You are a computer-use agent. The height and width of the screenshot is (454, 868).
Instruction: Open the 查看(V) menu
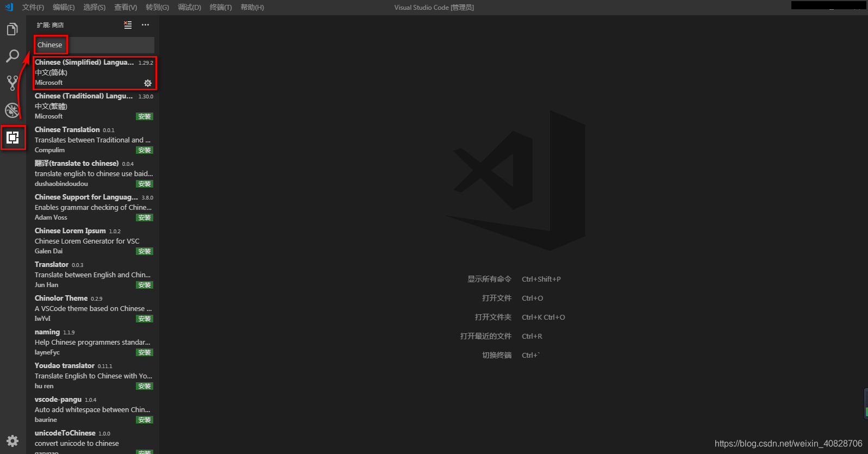click(x=126, y=7)
